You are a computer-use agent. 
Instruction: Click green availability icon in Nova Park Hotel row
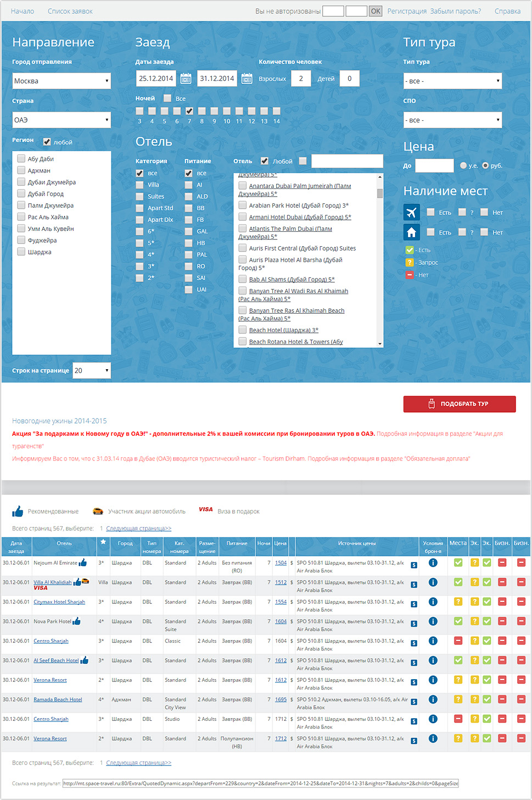[458, 621]
